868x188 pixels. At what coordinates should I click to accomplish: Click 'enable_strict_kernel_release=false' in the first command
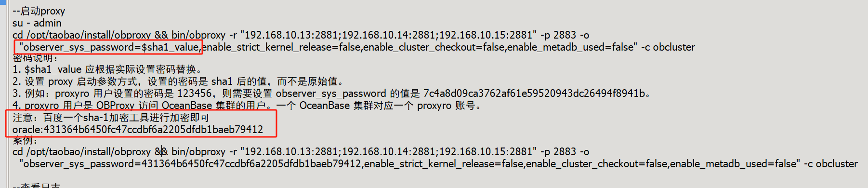coord(281,47)
